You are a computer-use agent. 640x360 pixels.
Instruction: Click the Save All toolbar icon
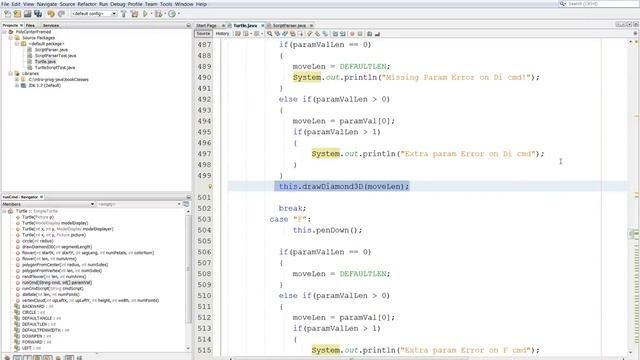pyautogui.click(x=38, y=14)
